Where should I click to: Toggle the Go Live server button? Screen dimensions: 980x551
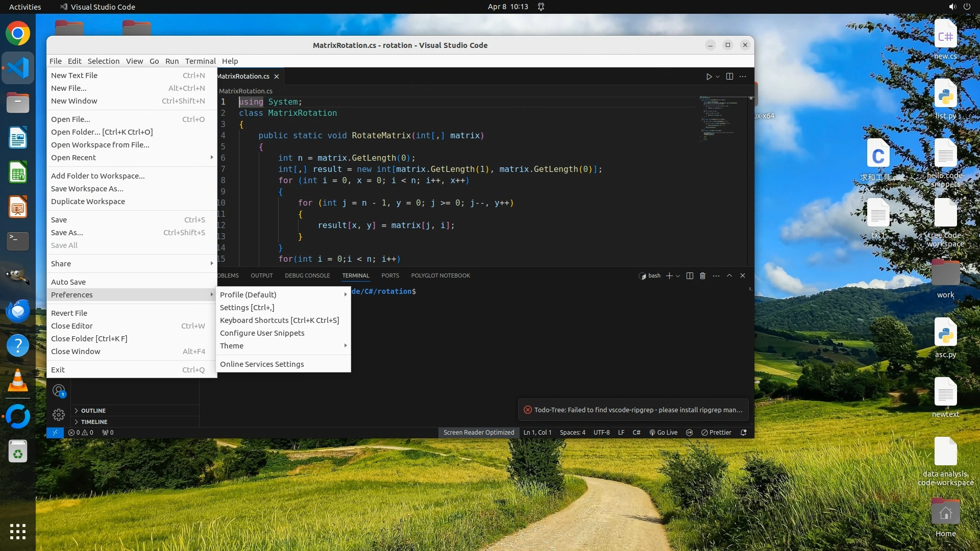pos(664,433)
